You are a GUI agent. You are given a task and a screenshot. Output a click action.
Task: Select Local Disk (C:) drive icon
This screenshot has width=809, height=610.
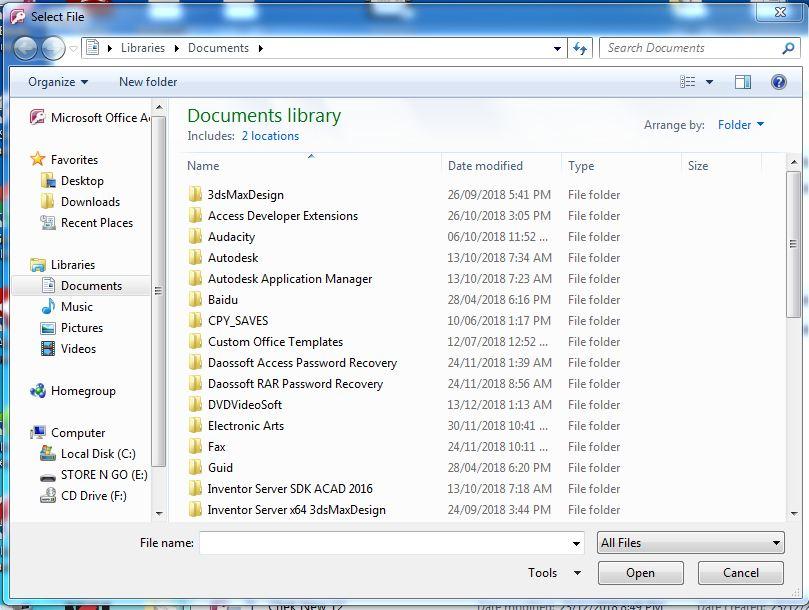pyautogui.click(x=48, y=454)
